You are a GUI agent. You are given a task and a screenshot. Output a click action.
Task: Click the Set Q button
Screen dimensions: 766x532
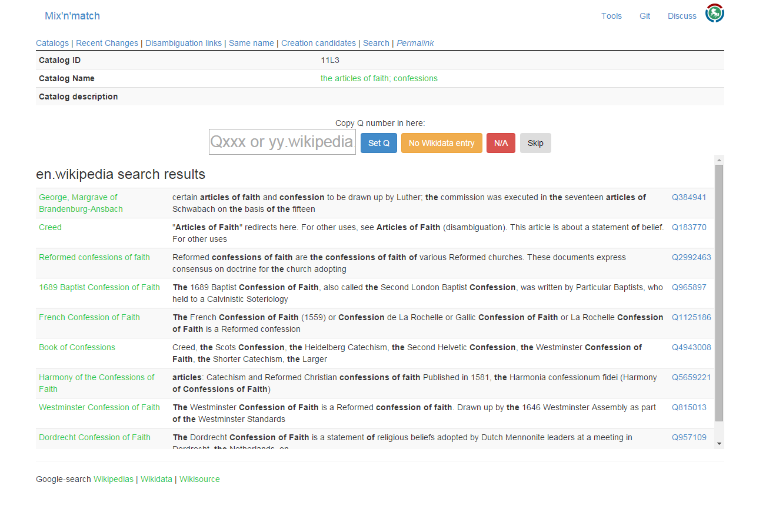click(378, 143)
